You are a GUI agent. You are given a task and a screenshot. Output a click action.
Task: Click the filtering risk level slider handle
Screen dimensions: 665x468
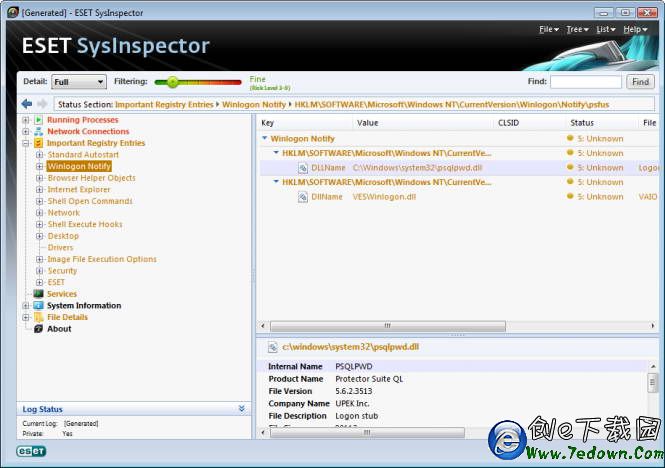tap(172, 82)
